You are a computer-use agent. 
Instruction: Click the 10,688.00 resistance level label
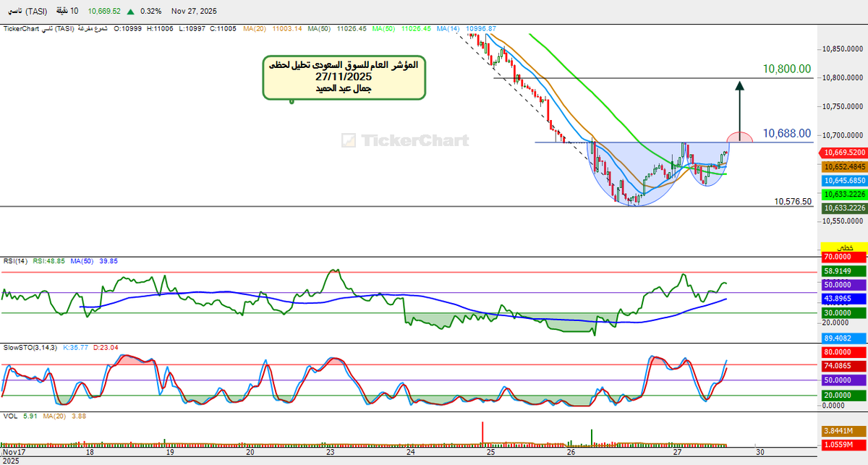point(786,134)
